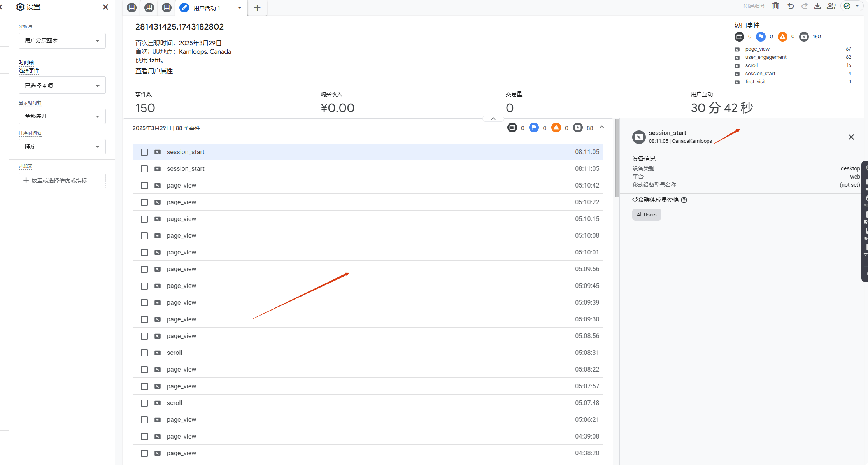Click the undo arrow icon
Image resolution: width=868 pixels, height=465 pixels.
tap(791, 6)
